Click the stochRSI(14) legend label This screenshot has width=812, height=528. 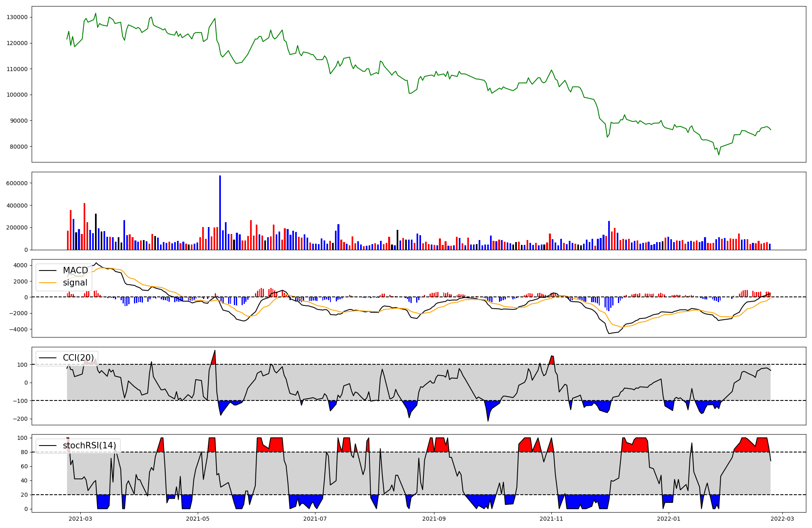[x=89, y=446]
